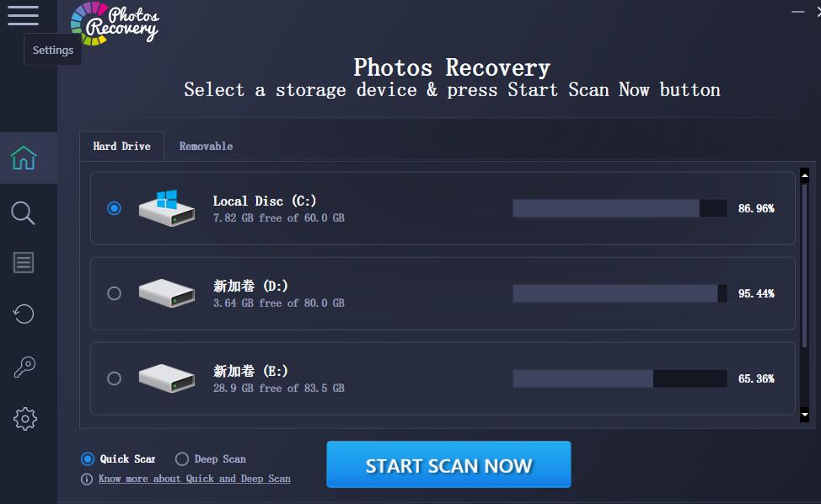Select the 新加卷 (E:) drive radio button

(x=114, y=378)
